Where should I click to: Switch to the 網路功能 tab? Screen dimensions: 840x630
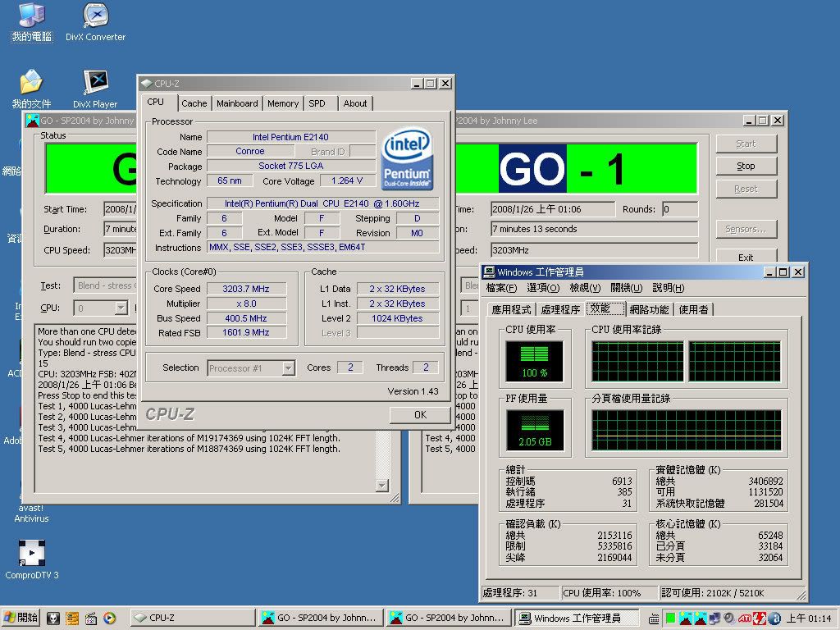coord(649,309)
